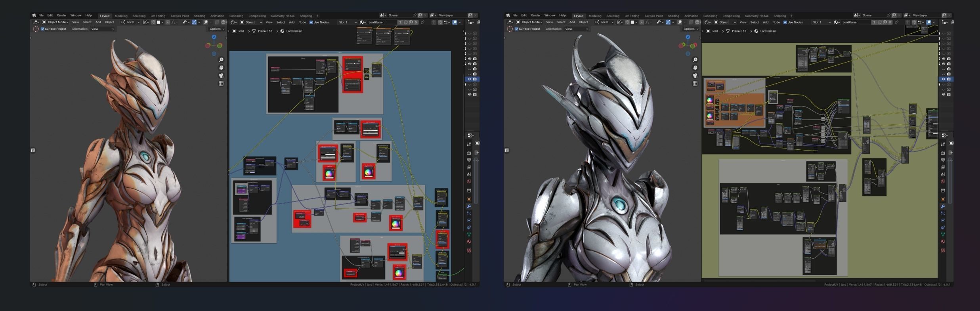980x311 pixels.
Task: Open Modifiers wrench tab in left window
Action: 469,206
